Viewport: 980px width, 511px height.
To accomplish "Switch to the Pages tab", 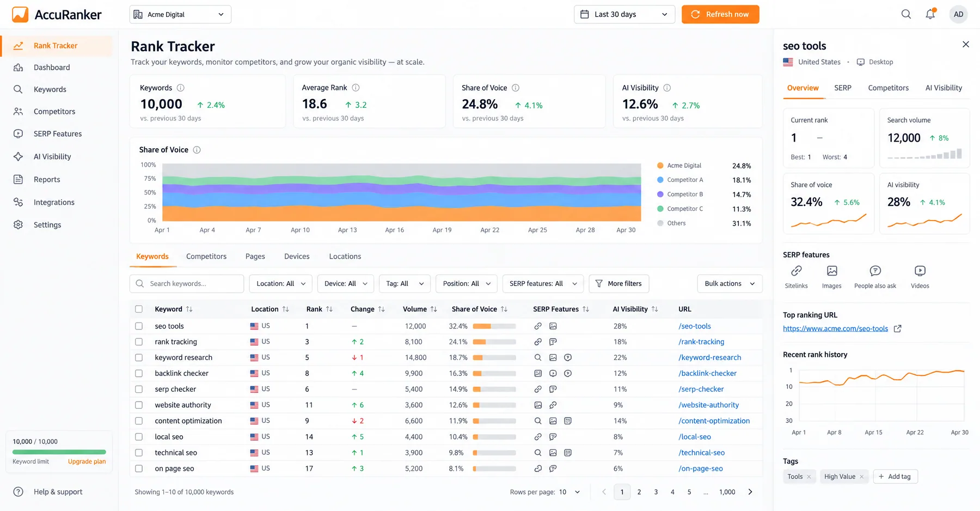I will [x=255, y=257].
